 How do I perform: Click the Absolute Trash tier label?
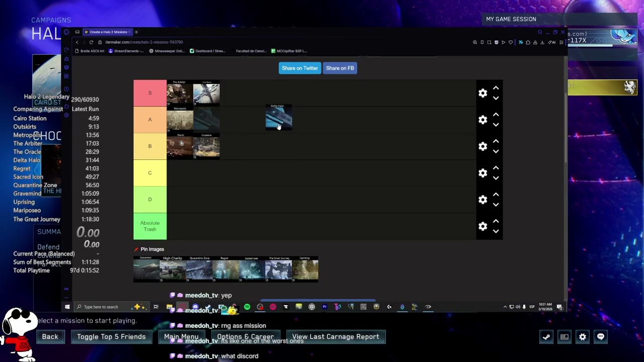(x=150, y=226)
